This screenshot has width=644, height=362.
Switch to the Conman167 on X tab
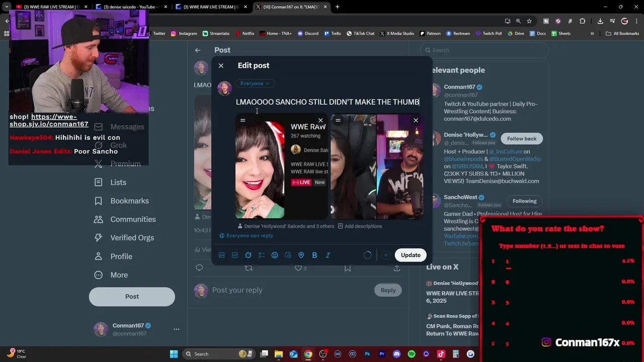[292, 7]
